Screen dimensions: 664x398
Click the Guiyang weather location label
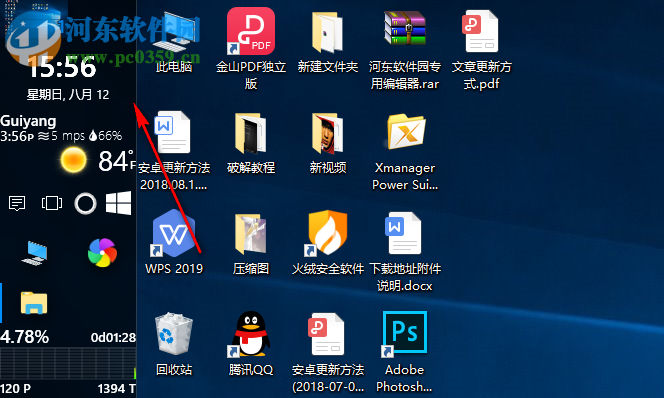(28, 122)
